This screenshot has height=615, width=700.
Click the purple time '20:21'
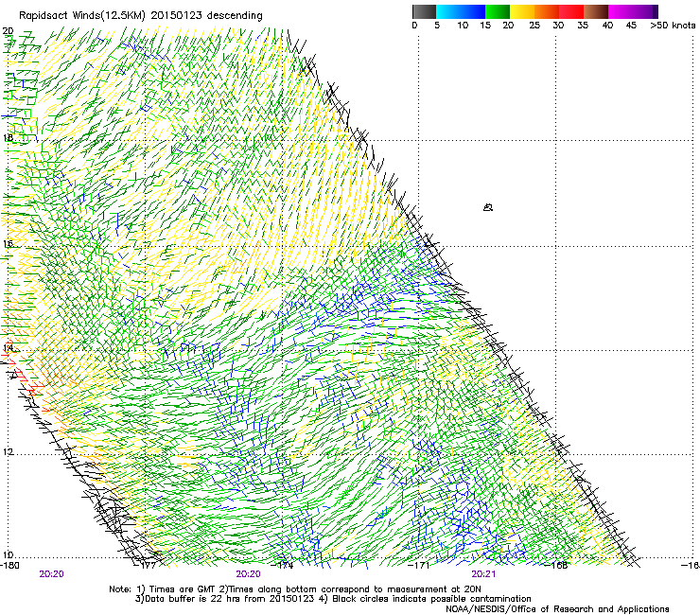483,574
